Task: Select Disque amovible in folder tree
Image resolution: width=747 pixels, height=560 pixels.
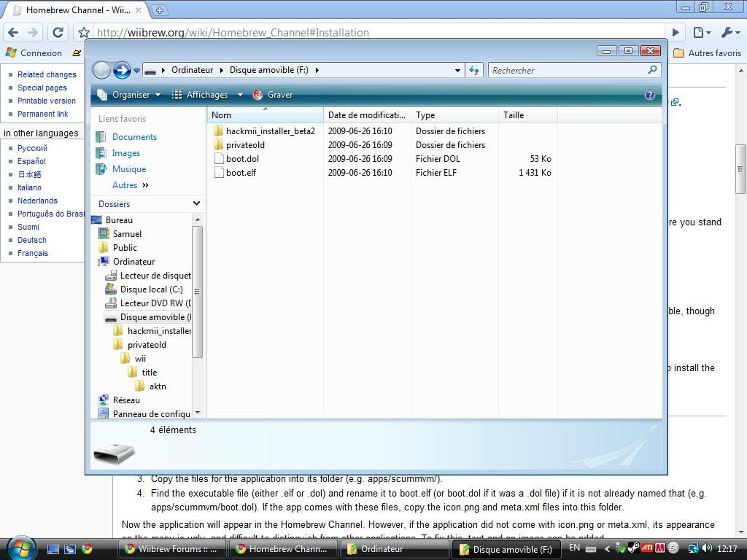Action: [x=155, y=317]
